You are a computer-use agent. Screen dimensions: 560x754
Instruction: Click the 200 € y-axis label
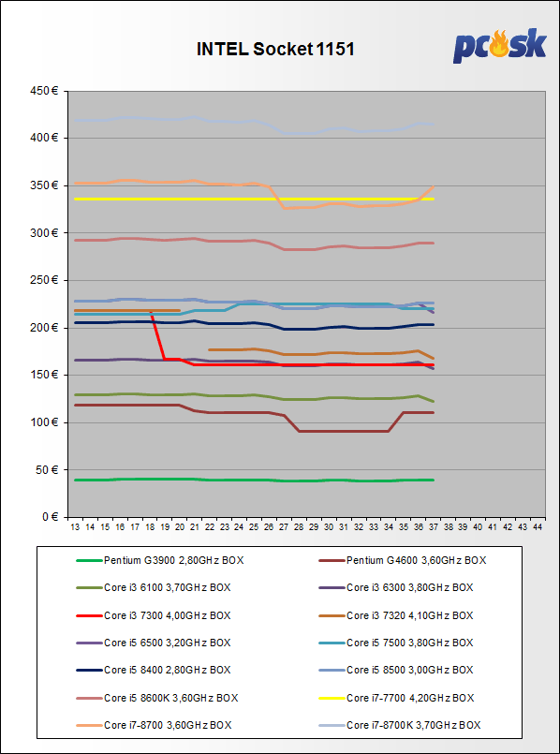[x=44, y=328]
